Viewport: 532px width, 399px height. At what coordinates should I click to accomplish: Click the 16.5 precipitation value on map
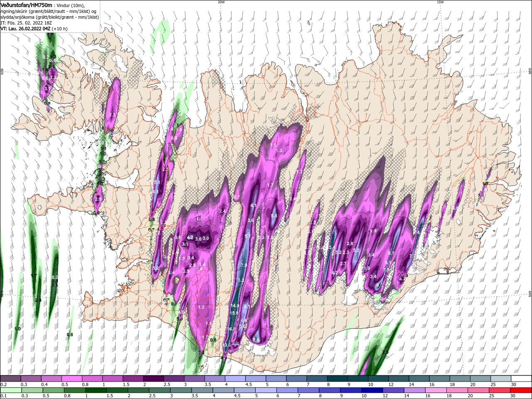pos(232,329)
